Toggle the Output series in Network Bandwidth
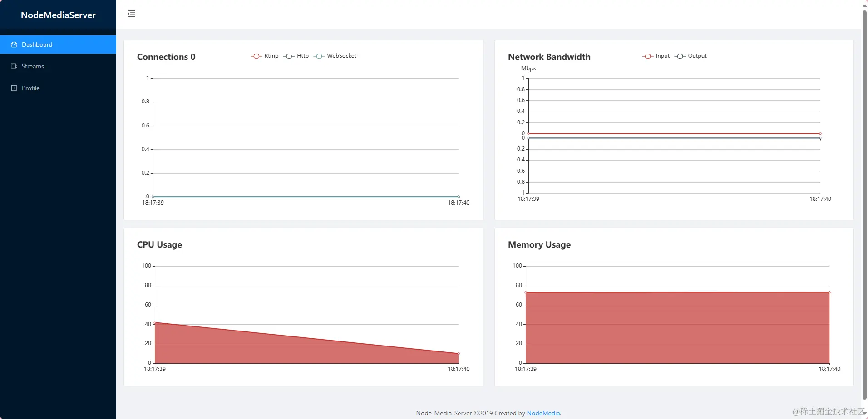 click(x=697, y=56)
